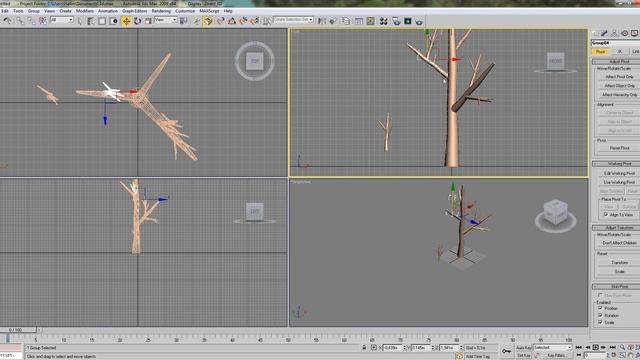Toggle Window/Crossing selection mode

113,21
